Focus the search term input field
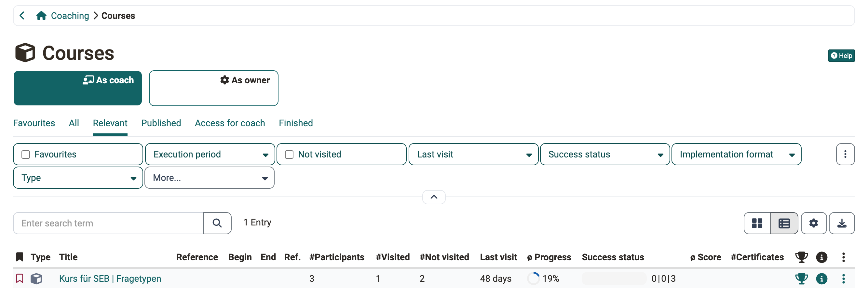 (x=108, y=223)
